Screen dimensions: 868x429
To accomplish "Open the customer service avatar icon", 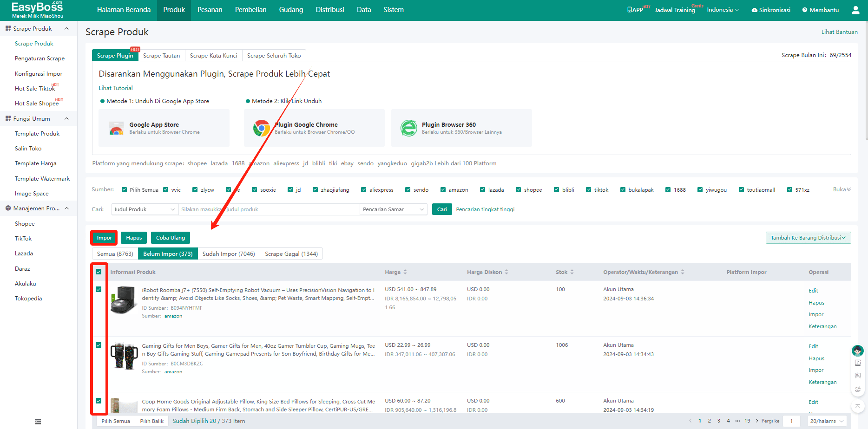I will (x=858, y=351).
